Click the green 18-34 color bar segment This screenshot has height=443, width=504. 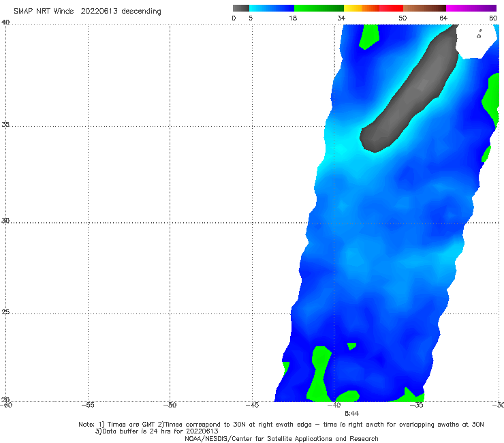pyautogui.click(x=319, y=8)
